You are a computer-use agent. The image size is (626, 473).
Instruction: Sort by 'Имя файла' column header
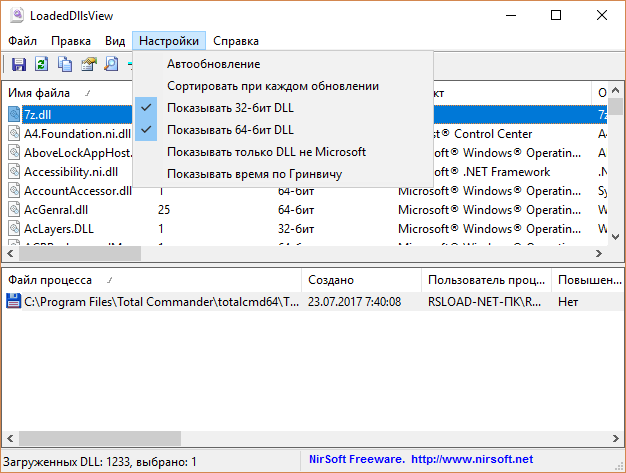pyautogui.click(x=40, y=93)
